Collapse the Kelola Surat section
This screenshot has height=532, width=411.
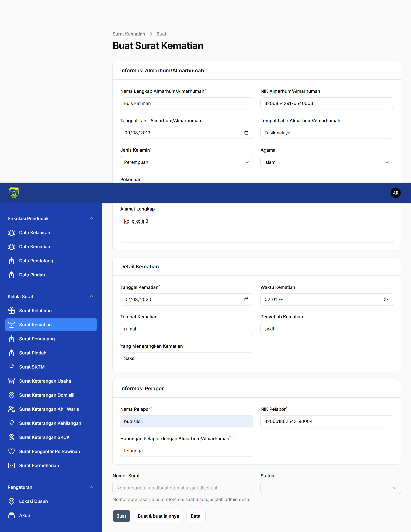click(x=91, y=296)
